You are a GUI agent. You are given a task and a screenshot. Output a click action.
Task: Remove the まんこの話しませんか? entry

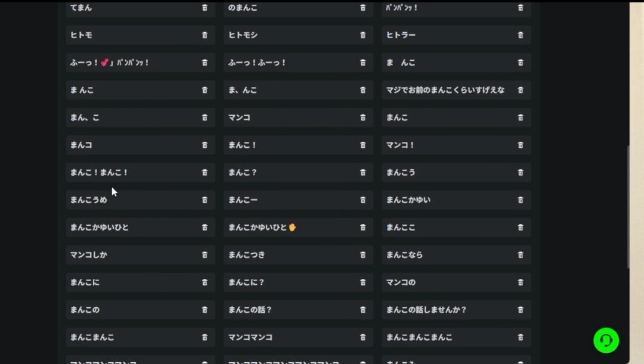[521, 310]
